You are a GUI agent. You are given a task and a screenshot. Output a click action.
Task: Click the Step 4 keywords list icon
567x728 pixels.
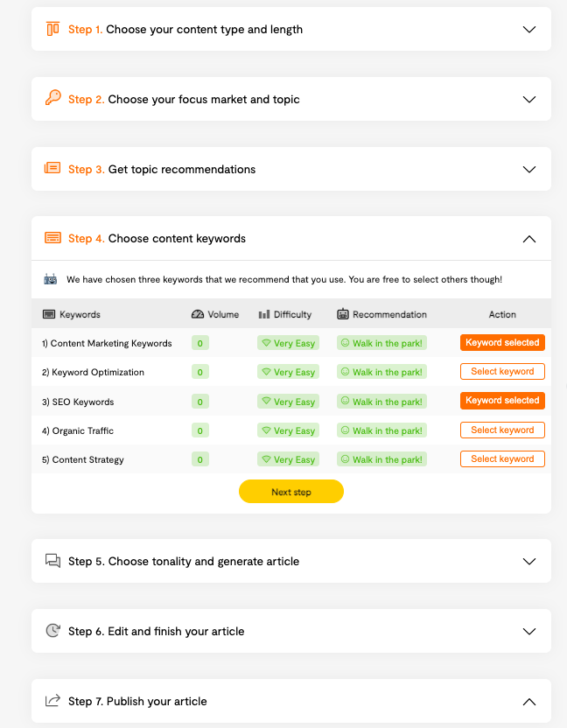[52, 238]
